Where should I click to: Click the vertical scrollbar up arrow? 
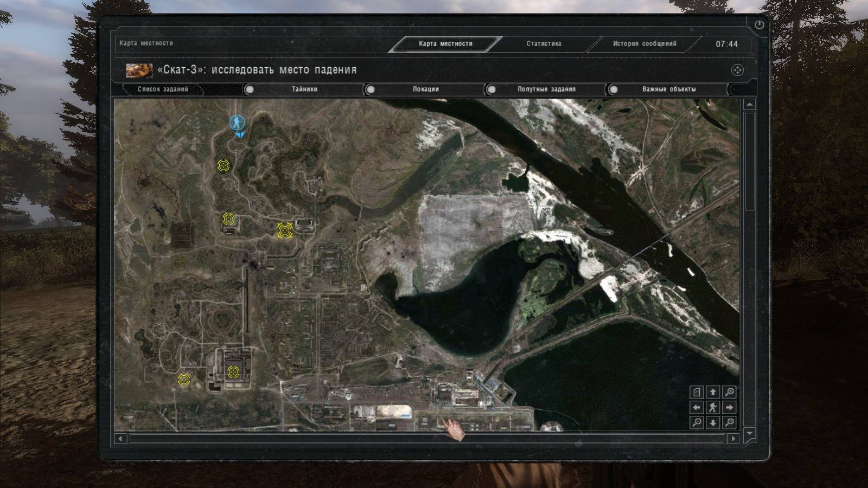coord(749,104)
